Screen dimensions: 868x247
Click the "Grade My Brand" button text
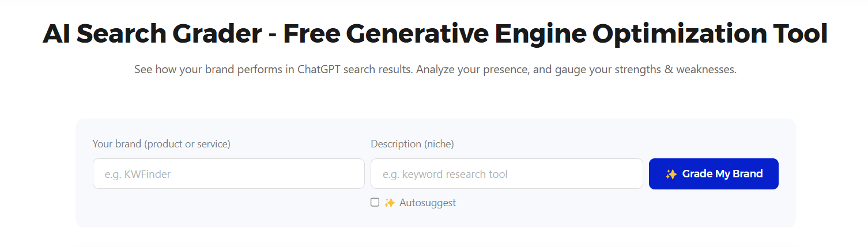tap(723, 174)
